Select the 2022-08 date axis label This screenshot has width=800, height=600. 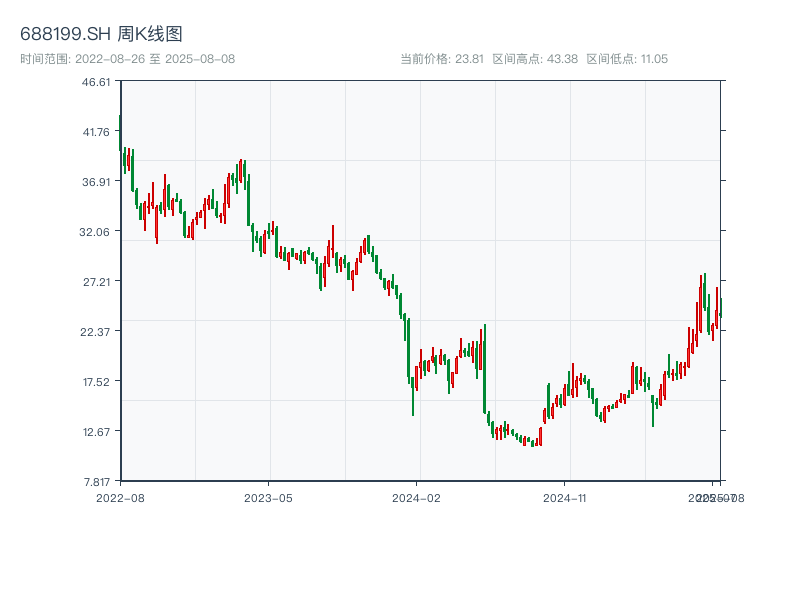120,497
